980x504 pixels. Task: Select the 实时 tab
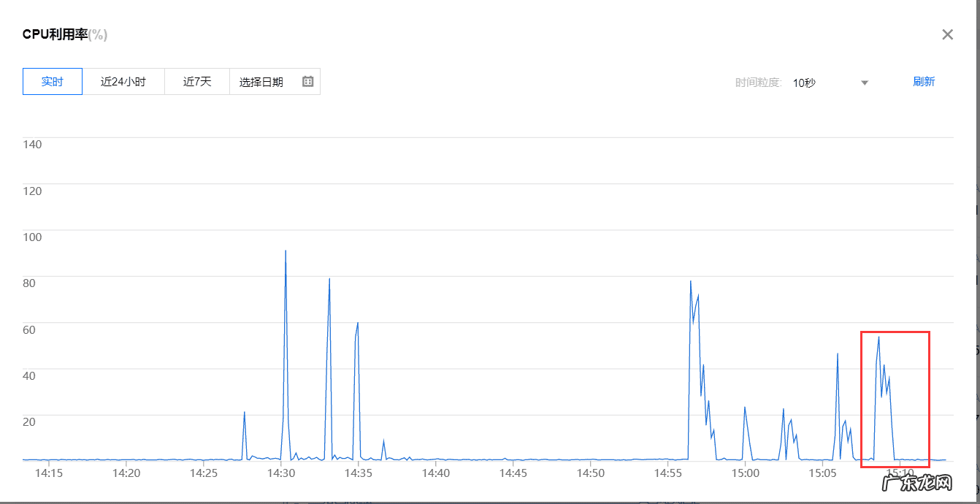pos(52,81)
